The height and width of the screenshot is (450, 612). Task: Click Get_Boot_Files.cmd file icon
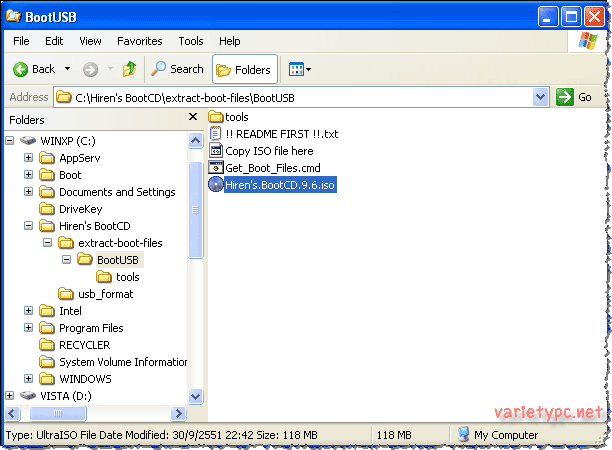pyautogui.click(x=216, y=167)
